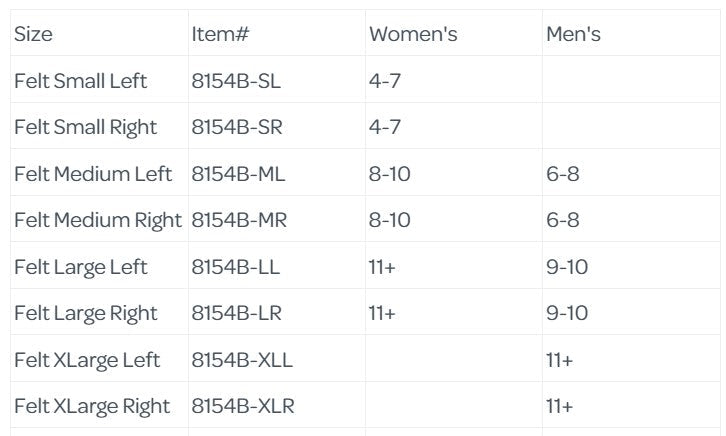
Task: Select the Felt Small Left cell
Action: [x=80, y=81]
